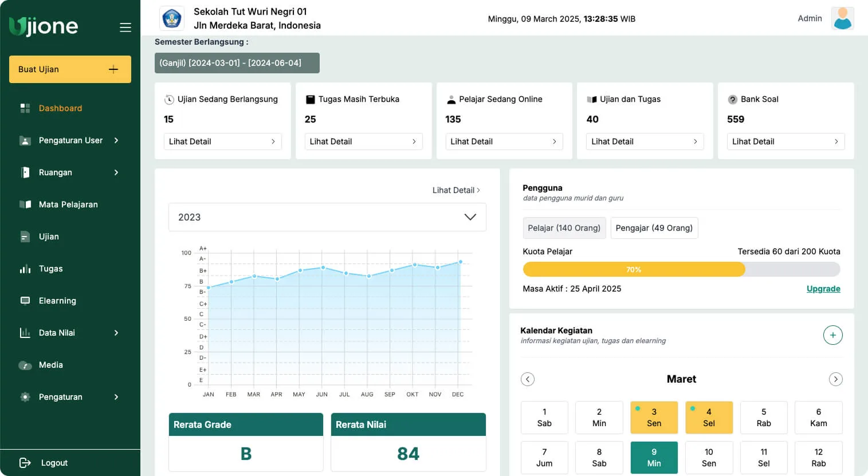Screen dimensions: 868x476
Task: Click the Ruangan door icon
Action: click(25, 172)
